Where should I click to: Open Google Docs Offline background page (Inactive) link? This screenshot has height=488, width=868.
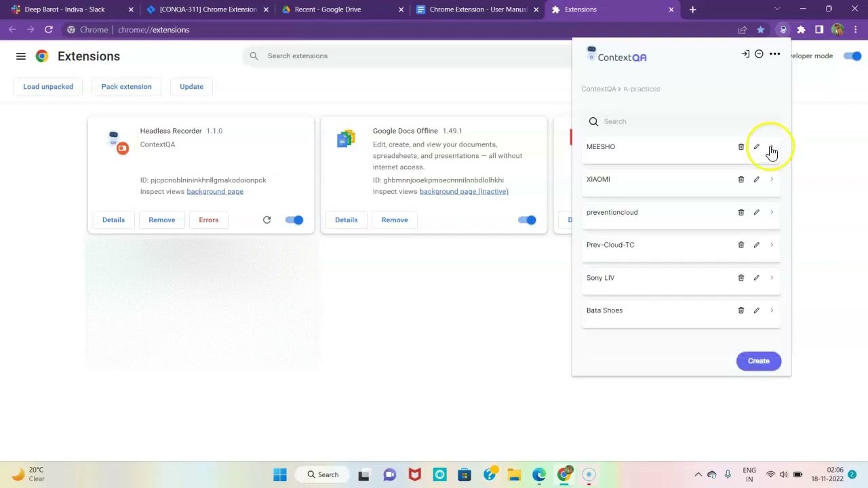(464, 192)
